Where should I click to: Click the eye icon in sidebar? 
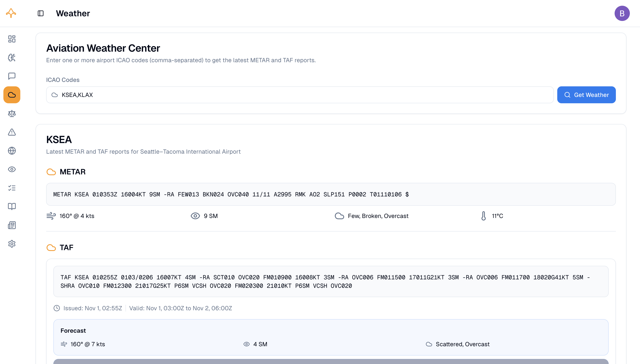(12, 169)
